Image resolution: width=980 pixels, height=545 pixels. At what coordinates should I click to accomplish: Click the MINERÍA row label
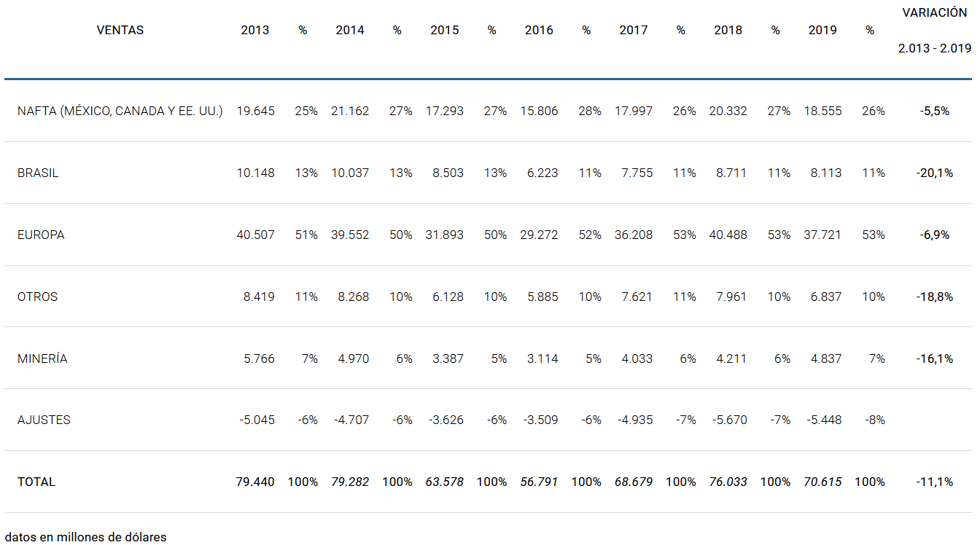(42, 358)
